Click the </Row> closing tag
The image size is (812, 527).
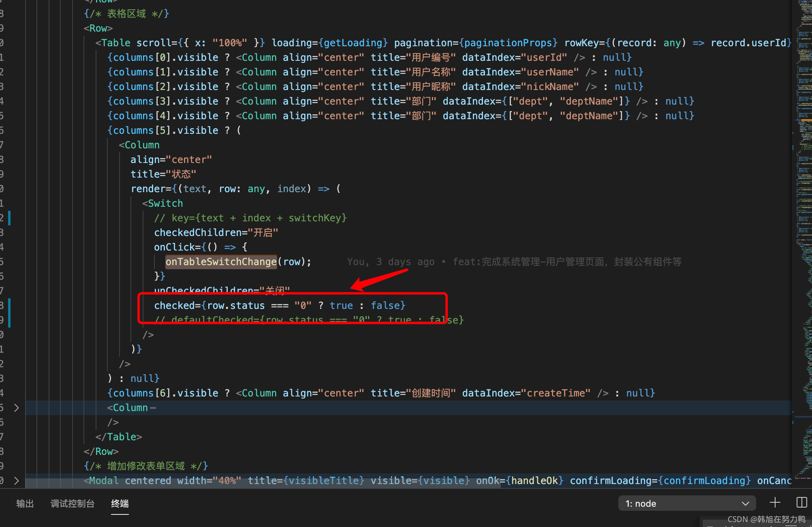click(101, 452)
